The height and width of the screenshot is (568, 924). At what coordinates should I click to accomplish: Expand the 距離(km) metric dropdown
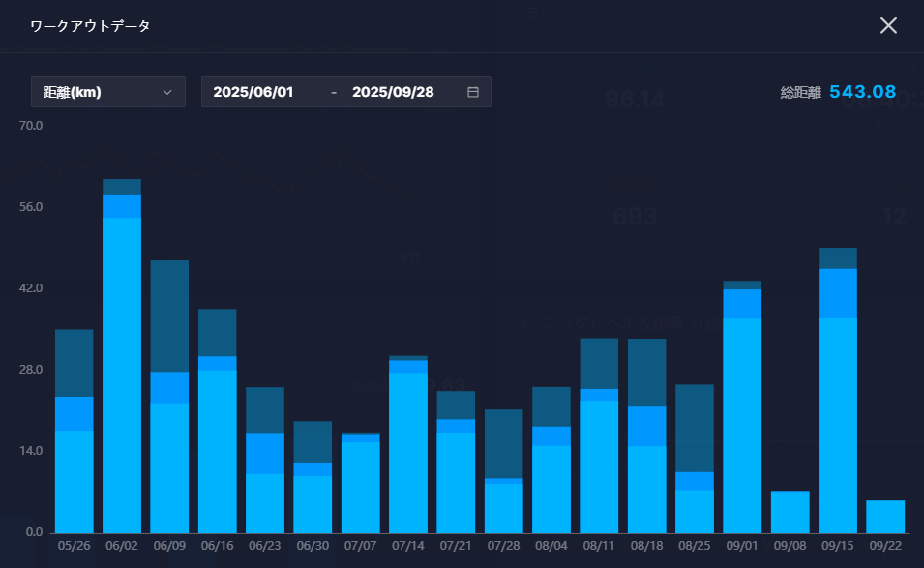(107, 92)
